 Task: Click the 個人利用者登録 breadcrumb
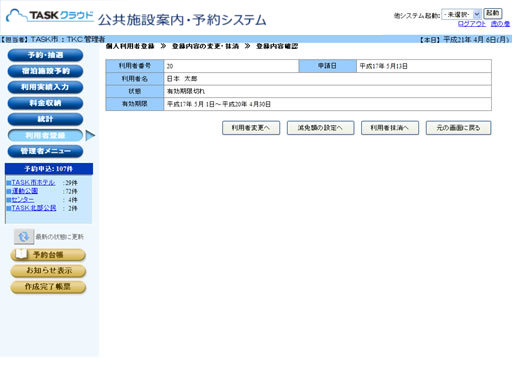tap(130, 46)
